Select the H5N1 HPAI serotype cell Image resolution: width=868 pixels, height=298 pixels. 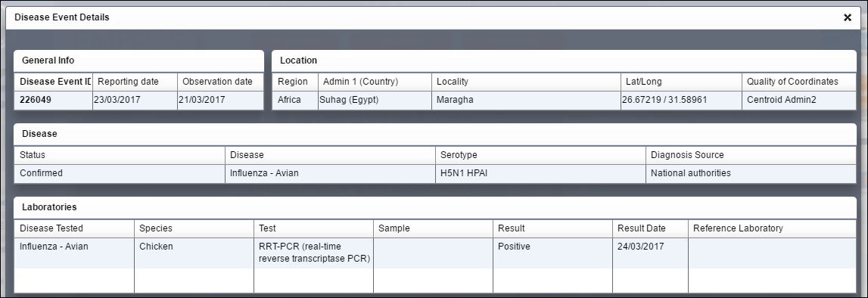tap(540, 174)
